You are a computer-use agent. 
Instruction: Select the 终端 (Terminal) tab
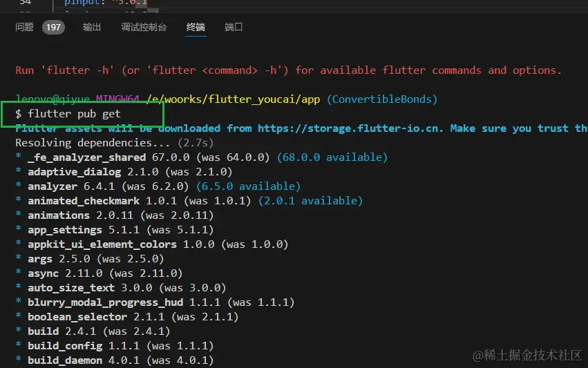[196, 27]
